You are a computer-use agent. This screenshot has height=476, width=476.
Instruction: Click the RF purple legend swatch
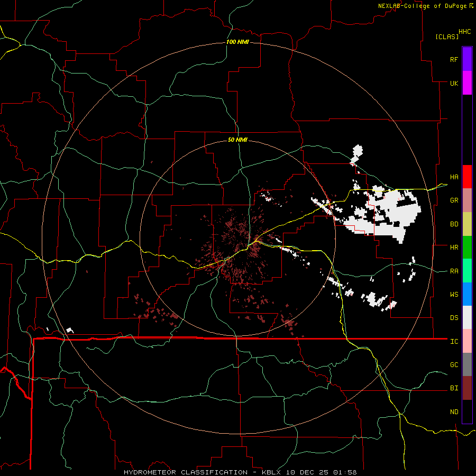pos(467,59)
